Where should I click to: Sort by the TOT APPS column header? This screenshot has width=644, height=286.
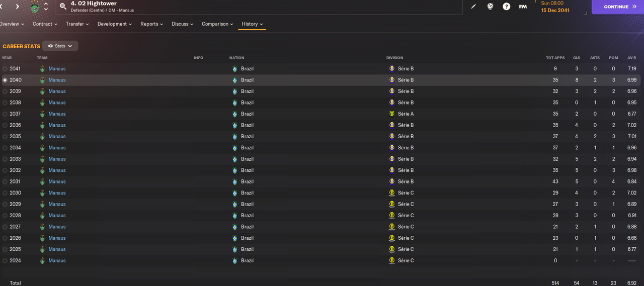[555, 58]
